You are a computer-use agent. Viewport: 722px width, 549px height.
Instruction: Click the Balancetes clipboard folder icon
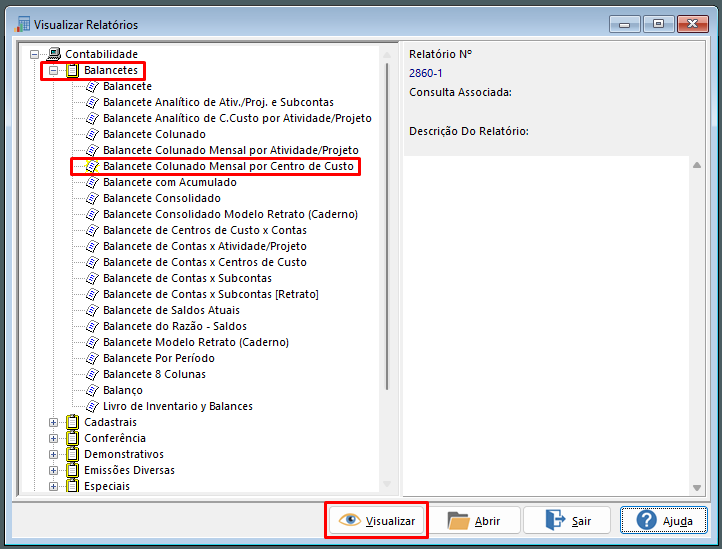73,70
